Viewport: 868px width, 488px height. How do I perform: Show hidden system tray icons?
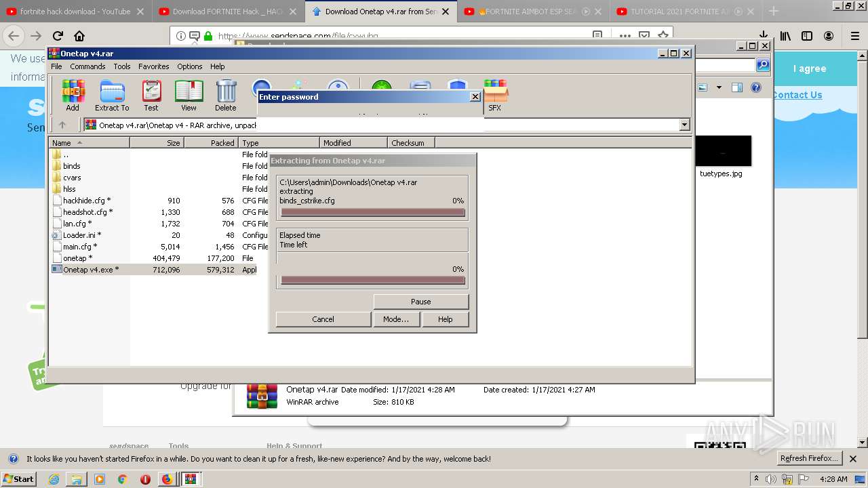(x=756, y=479)
